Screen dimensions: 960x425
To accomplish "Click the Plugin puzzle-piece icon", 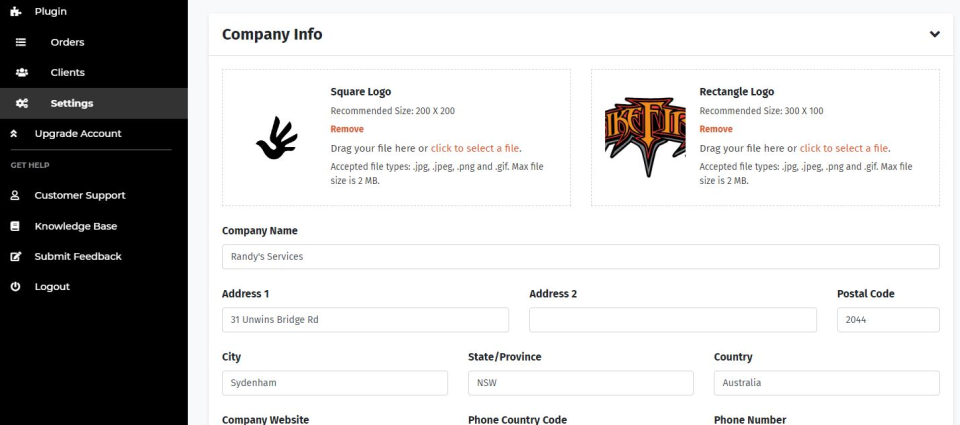I will pos(15,11).
